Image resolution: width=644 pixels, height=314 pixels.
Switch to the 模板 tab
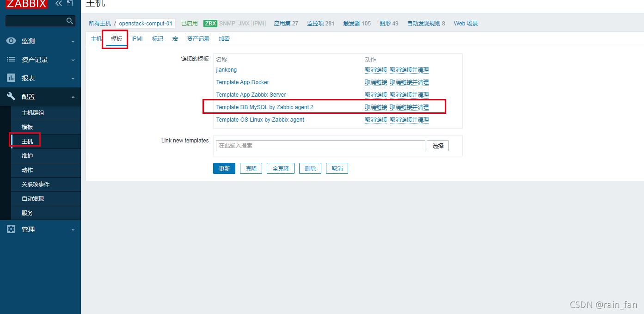(x=117, y=39)
